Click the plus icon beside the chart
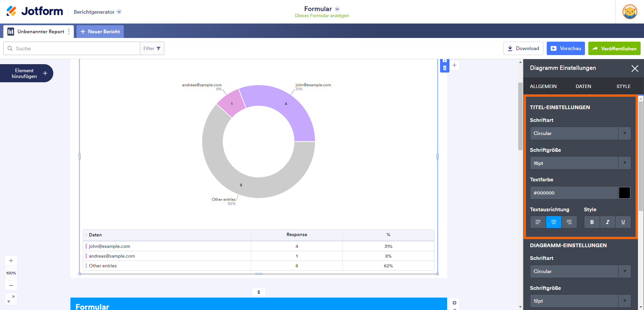Viewport: 644px width, 310px height. click(x=454, y=65)
